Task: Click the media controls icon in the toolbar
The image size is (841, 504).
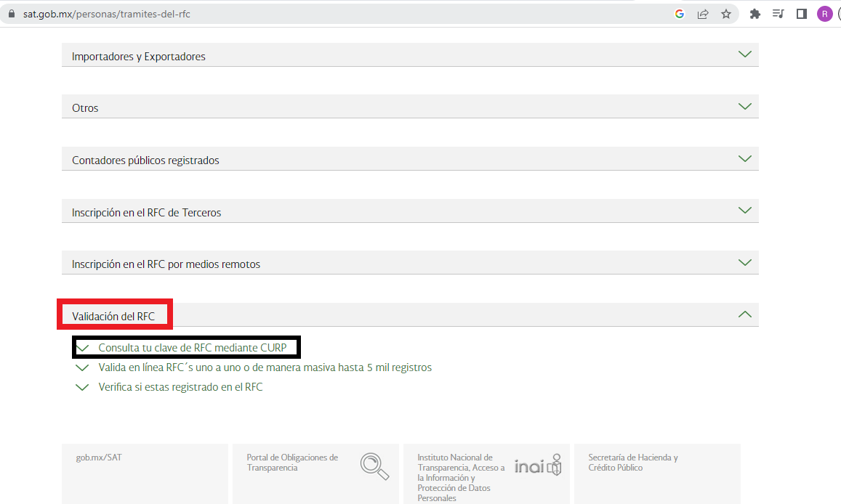Action: 778,13
